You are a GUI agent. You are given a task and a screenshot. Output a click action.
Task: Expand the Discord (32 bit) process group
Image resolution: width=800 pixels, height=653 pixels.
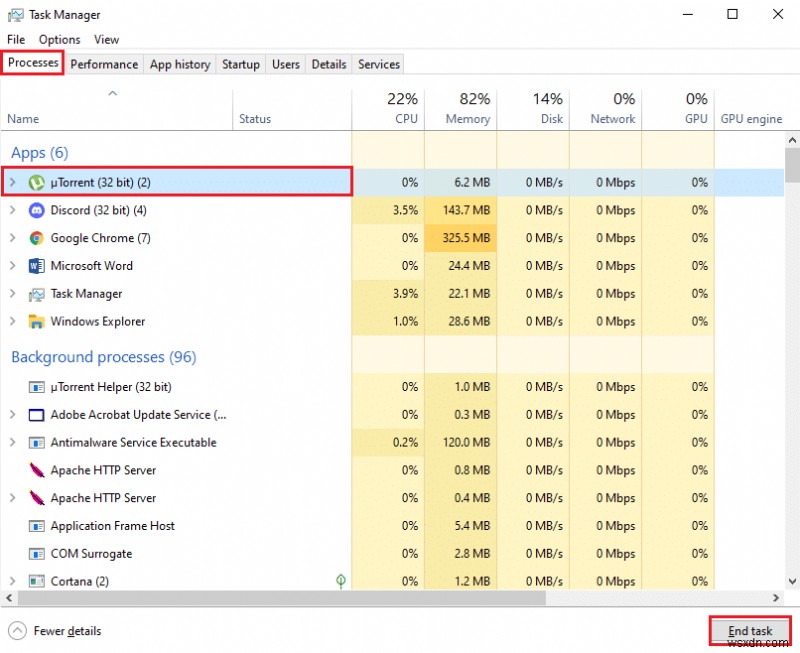pos(13,210)
